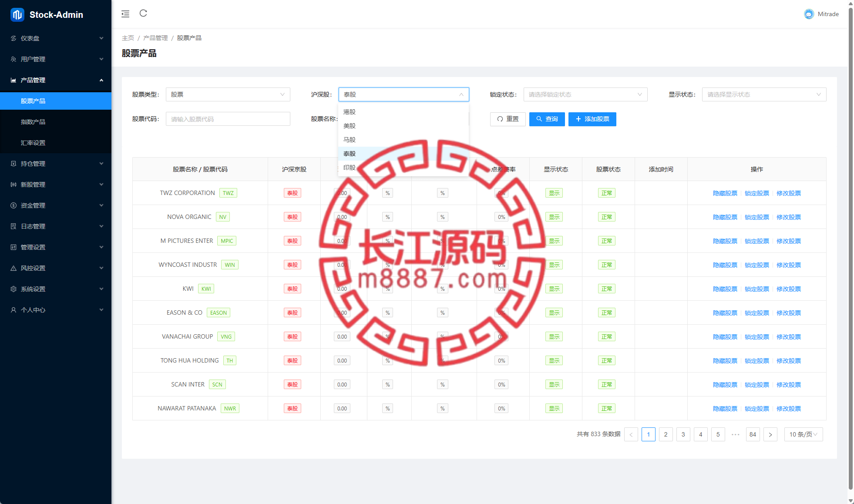Click the vertical page scrollbar
Screen dimensions: 854x504
point(851,248)
